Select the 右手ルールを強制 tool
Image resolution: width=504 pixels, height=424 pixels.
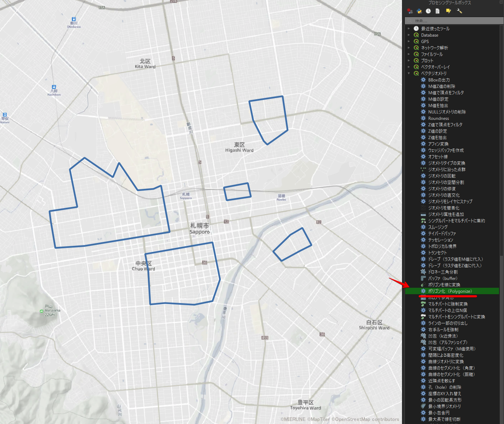click(x=443, y=330)
